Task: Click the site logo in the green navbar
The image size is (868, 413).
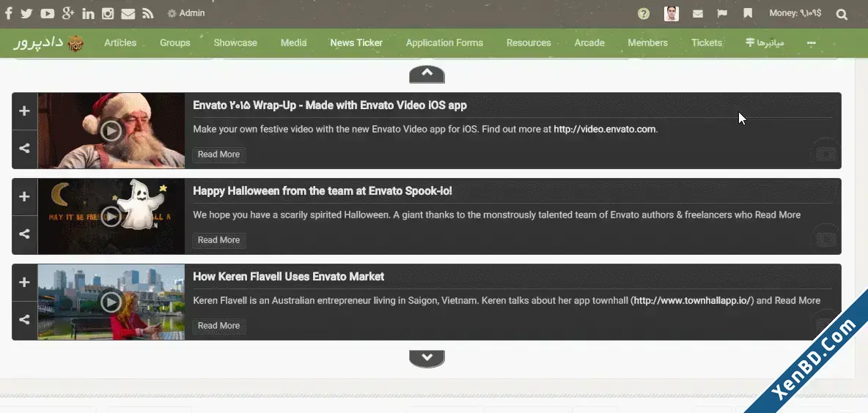Action: (x=48, y=42)
